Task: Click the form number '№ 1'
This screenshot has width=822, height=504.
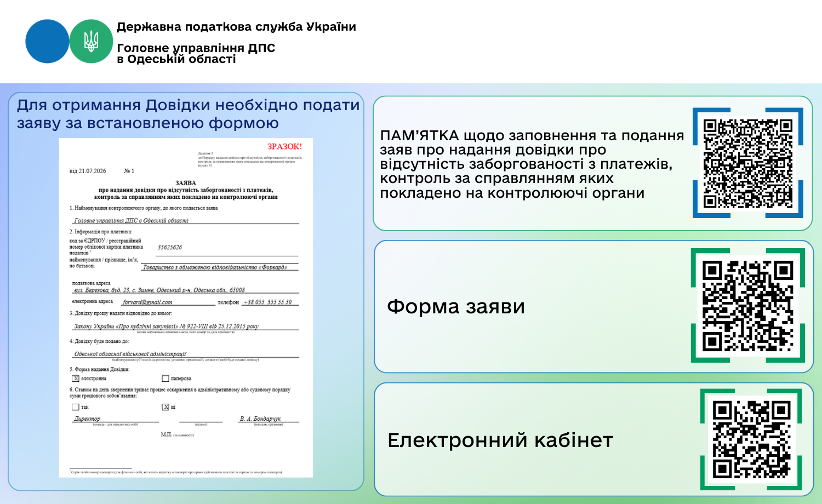Action: [x=129, y=171]
